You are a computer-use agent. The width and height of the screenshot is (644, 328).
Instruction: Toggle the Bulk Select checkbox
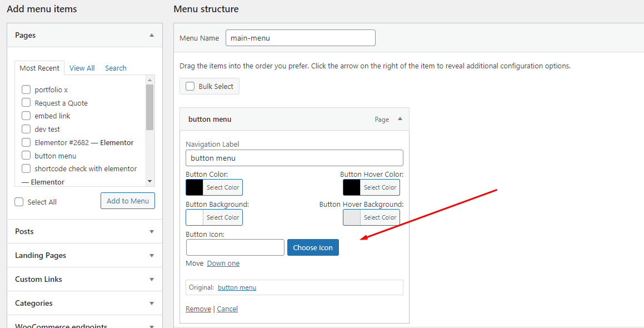coord(190,86)
